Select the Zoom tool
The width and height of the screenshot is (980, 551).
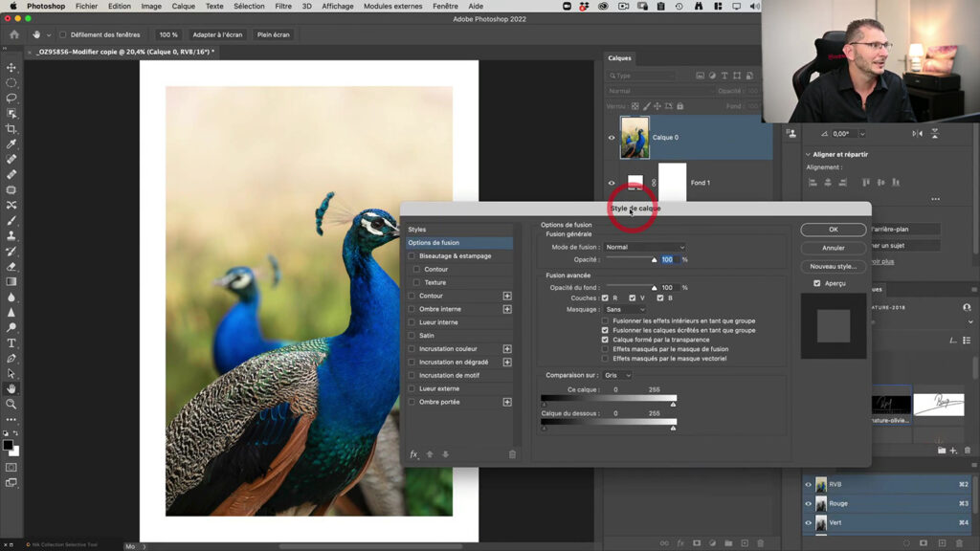click(x=11, y=404)
